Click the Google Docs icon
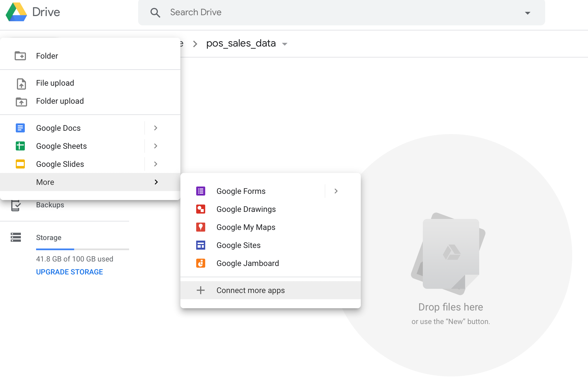The height and width of the screenshot is (386, 588). pyautogui.click(x=20, y=128)
